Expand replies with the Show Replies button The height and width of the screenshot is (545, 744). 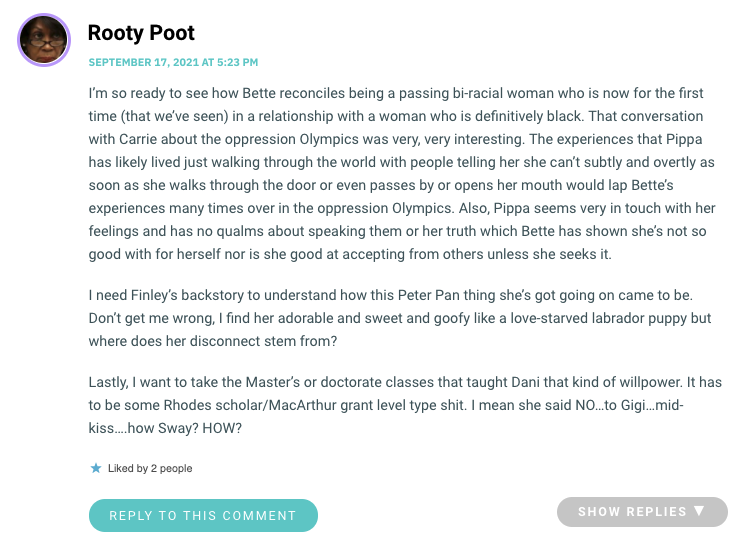[642, 511]
